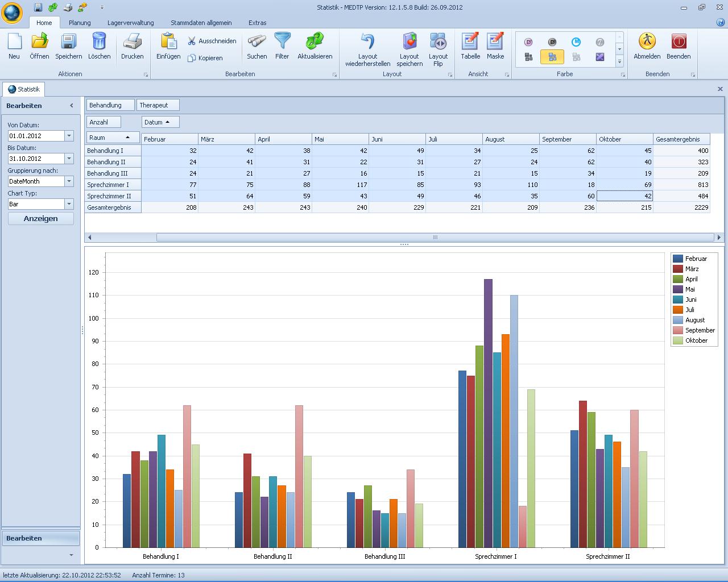This screenshot has height=582, width=728.
Task: Expand the Gruppierung nach dropdown
Action: [x=69, y=181]
